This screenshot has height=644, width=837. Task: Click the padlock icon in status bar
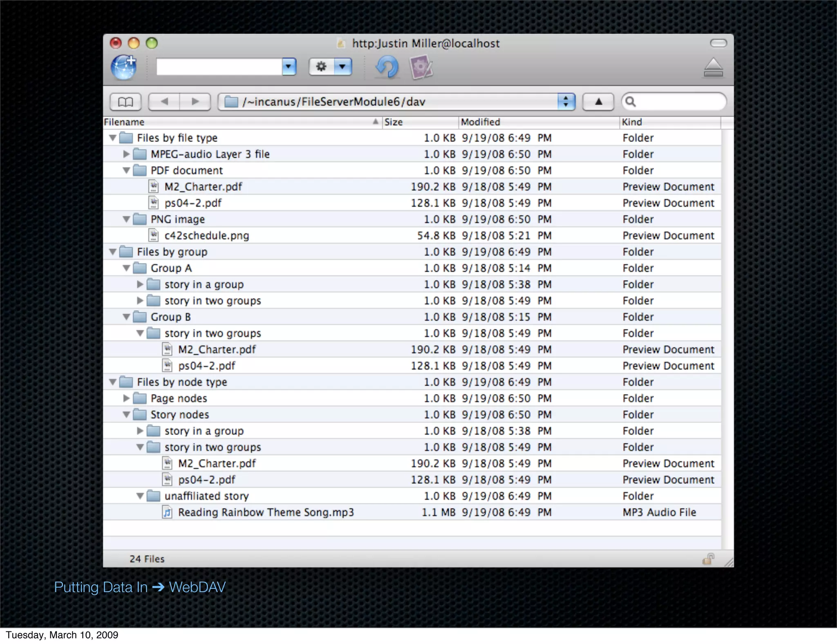pos(708,559)
